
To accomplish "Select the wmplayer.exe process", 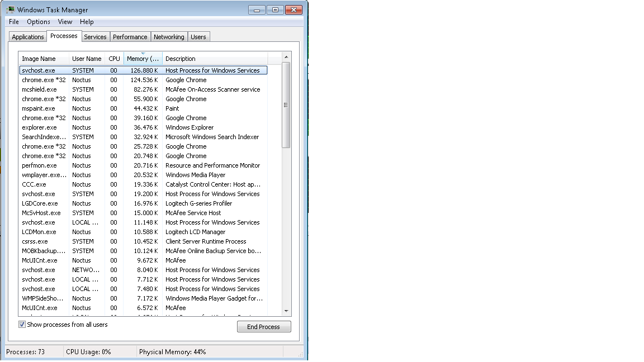I will 143,175.
